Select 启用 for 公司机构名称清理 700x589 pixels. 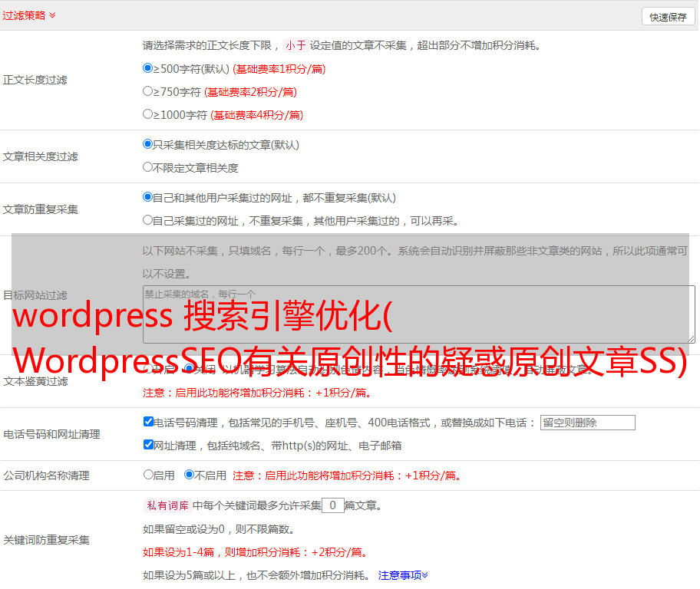coord(148,475)
